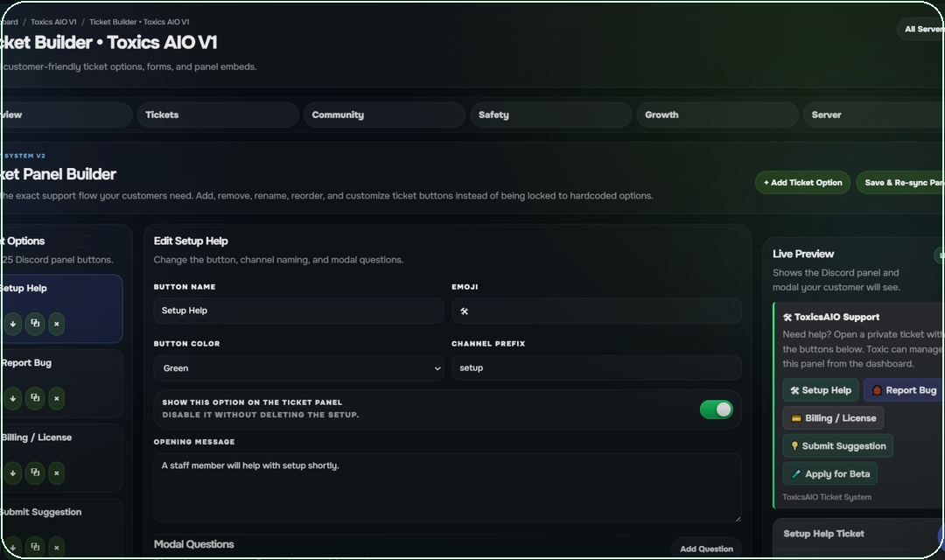Move Setup Help option down
The height and width of the screenshot is (560, 945).
tap(12, 324)
